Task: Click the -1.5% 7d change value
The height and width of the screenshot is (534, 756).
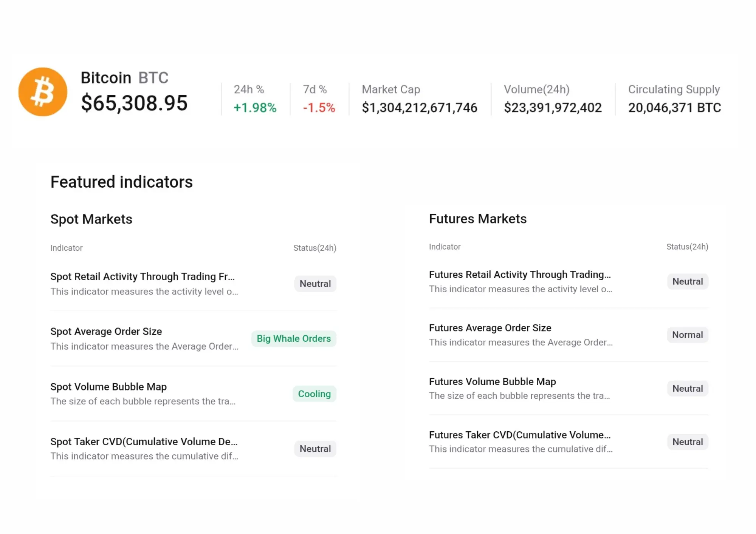Action: coord(319,108)
